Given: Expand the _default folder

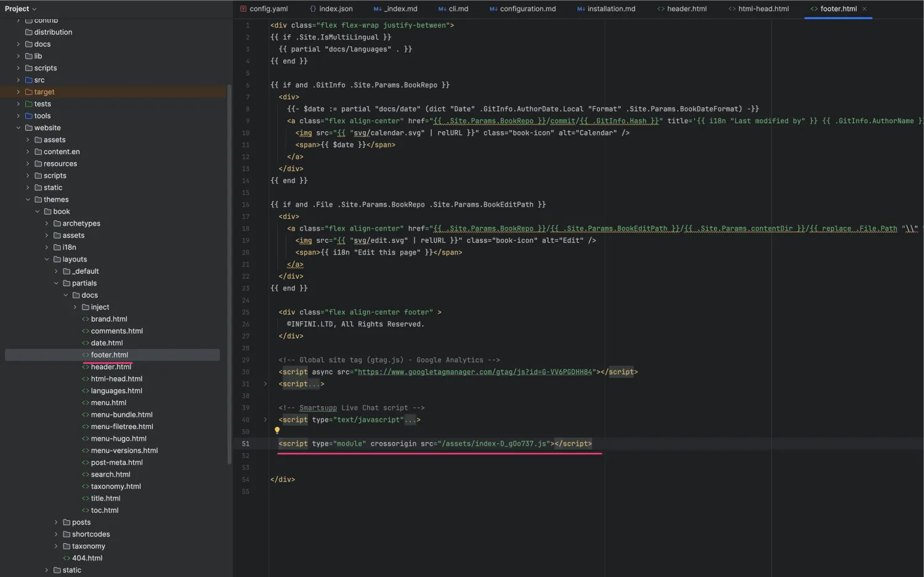Looking at the screenshot, I should 56,271.
